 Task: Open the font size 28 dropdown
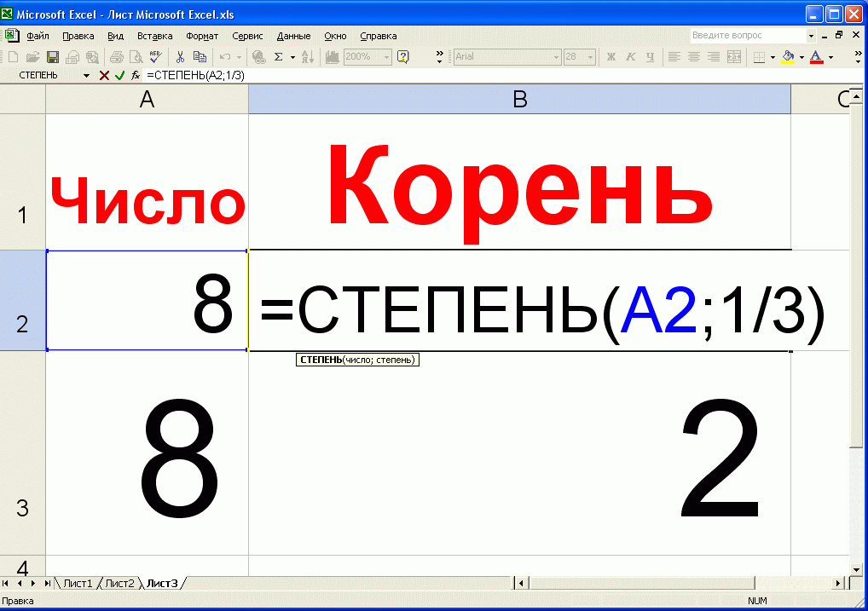click(591, 56)
